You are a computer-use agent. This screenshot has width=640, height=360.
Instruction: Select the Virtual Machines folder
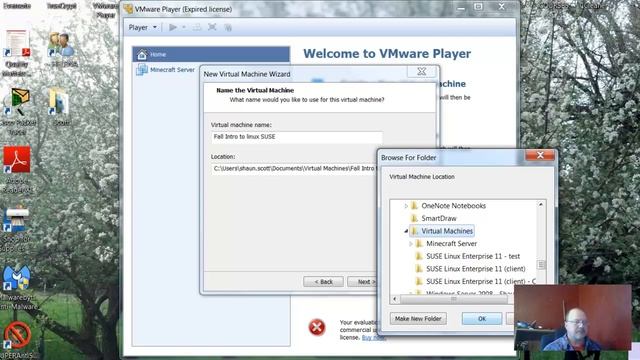click(447, 231)
